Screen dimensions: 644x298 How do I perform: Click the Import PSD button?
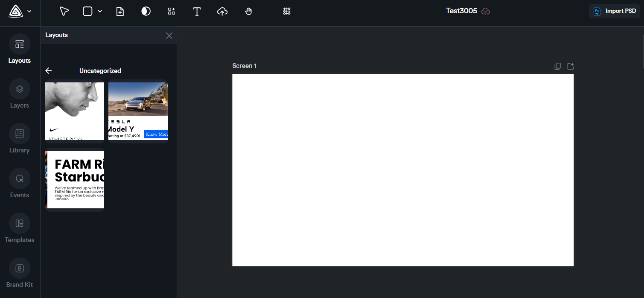(x=614, y=11)
